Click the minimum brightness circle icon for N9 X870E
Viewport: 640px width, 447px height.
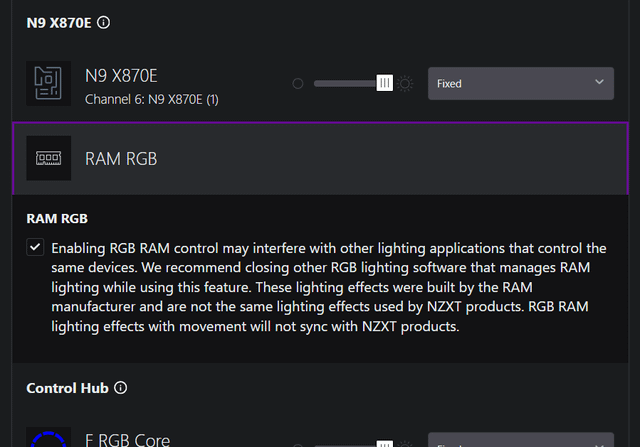[x=298, y=84]
